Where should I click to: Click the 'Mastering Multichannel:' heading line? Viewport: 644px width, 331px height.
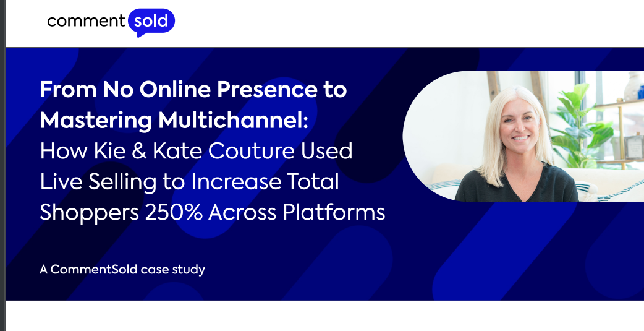point(174,120)
